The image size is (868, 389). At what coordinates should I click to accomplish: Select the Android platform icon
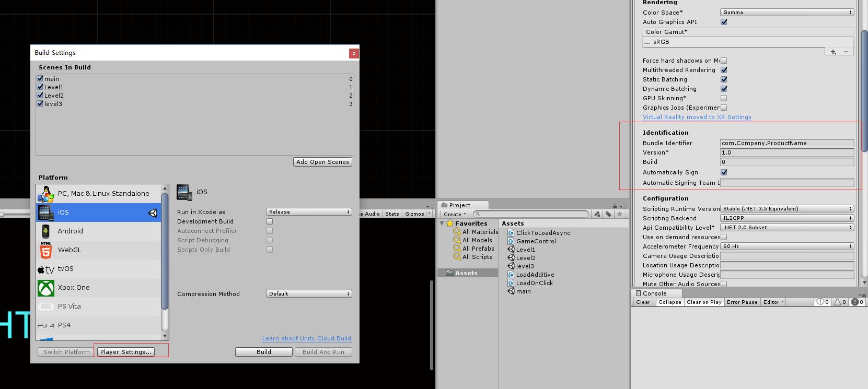click(46, 231)
